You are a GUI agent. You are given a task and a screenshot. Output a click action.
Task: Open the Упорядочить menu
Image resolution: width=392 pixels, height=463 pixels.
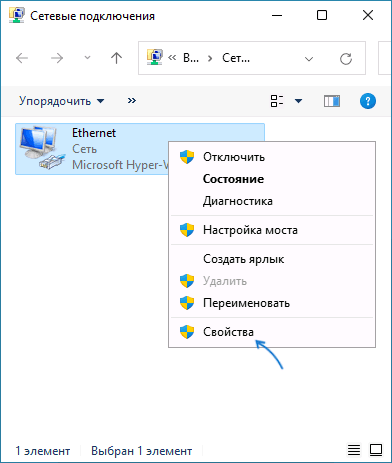(62, 101)
